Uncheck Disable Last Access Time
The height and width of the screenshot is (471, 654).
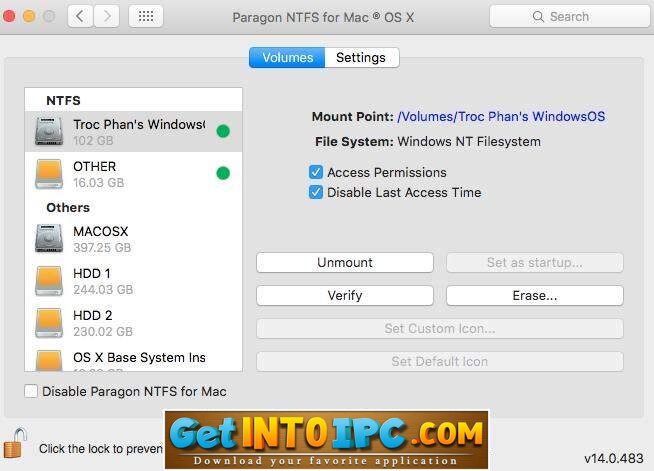pyautogui.click(x=316, y=192)
